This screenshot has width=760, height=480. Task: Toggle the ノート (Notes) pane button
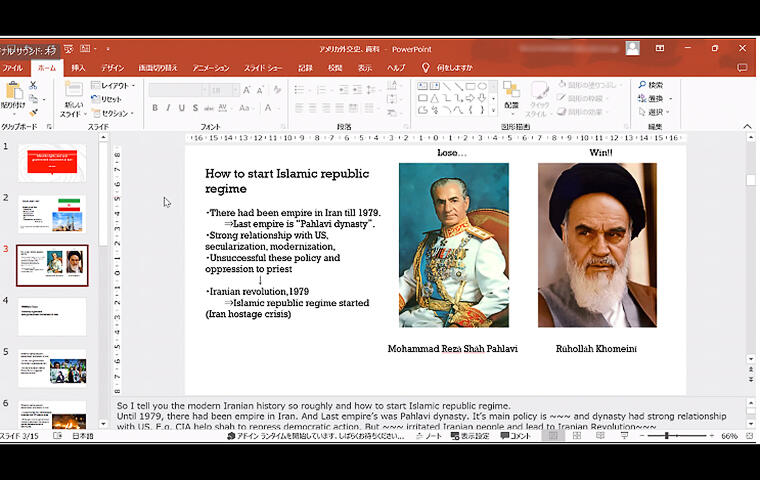(429, 436)
